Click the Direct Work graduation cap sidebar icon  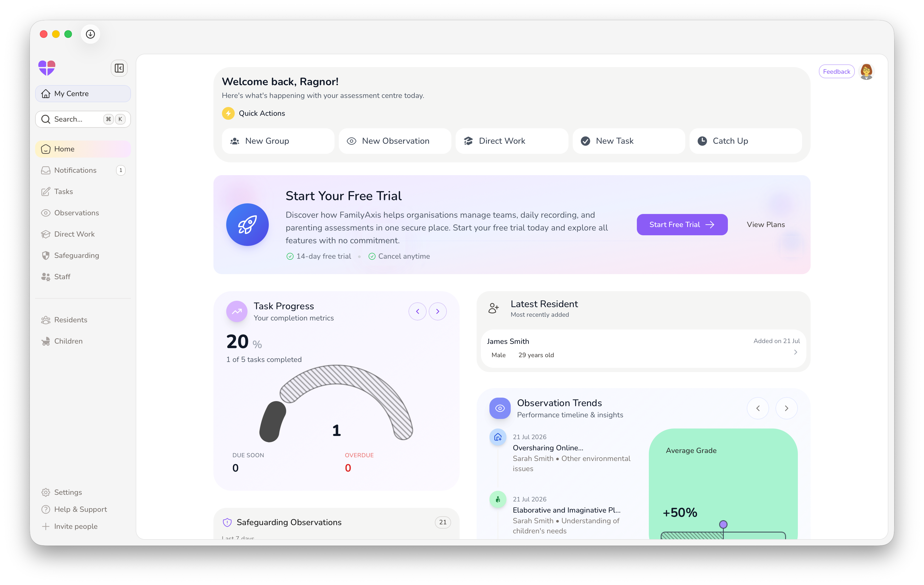46,234
